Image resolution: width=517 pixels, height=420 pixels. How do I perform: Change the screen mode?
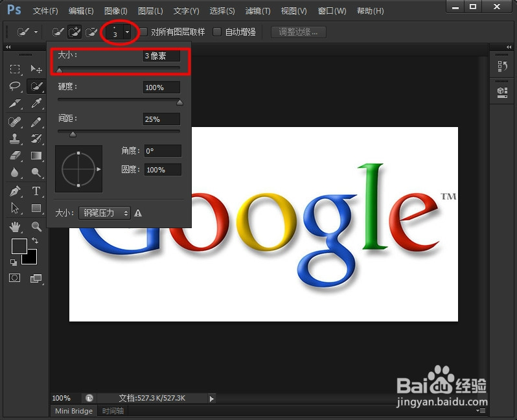(36, 279)
